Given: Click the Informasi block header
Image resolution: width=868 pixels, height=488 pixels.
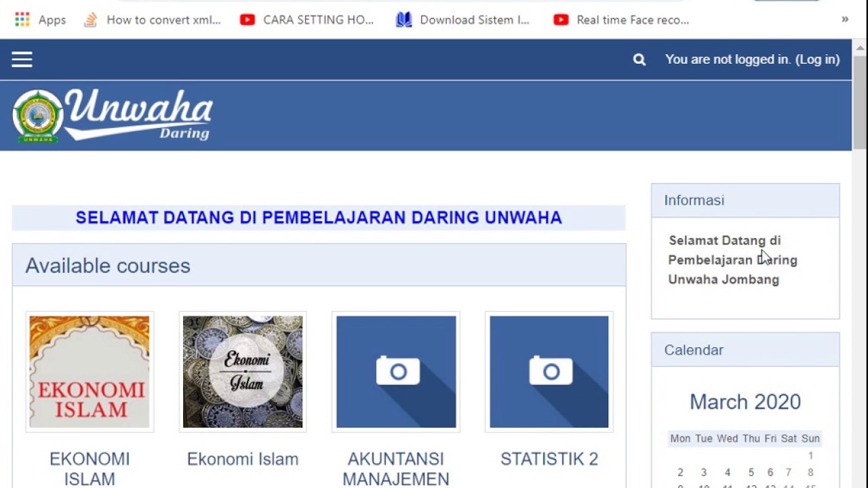Looking at the screenshot, I should tap(745, 201).
